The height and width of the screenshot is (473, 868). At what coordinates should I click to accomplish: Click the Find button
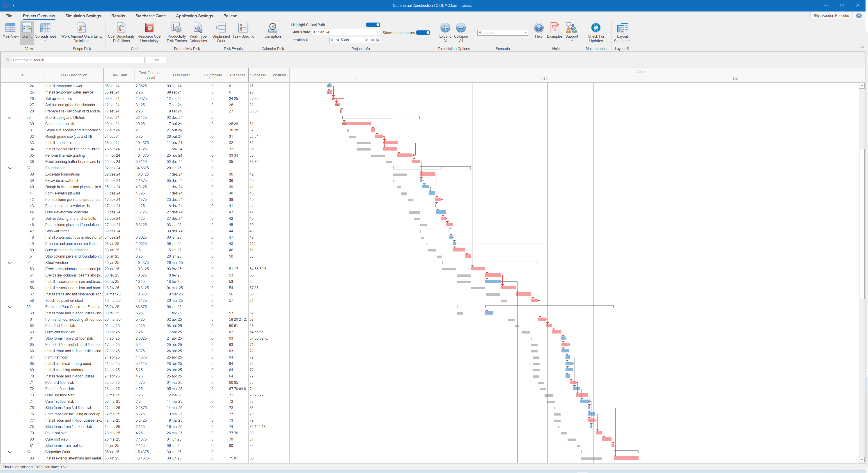tap(156, 60)
